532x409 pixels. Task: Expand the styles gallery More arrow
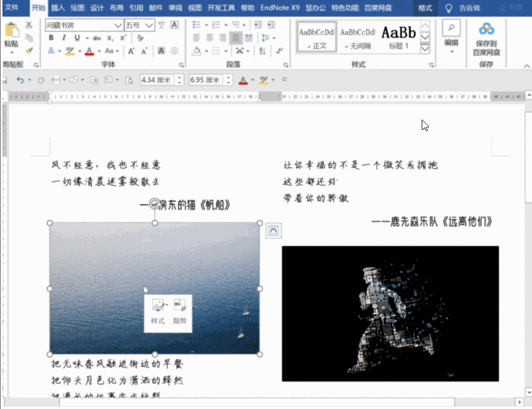425,49
